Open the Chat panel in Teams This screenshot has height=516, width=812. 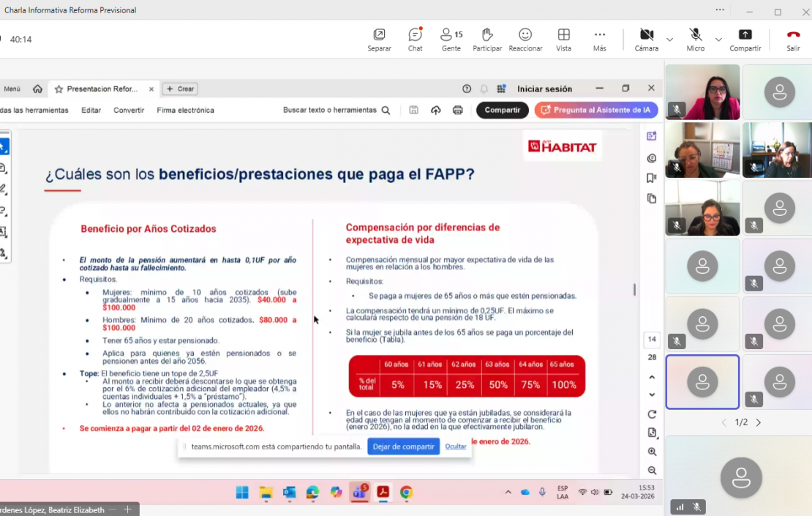click(x=415, y=39)
